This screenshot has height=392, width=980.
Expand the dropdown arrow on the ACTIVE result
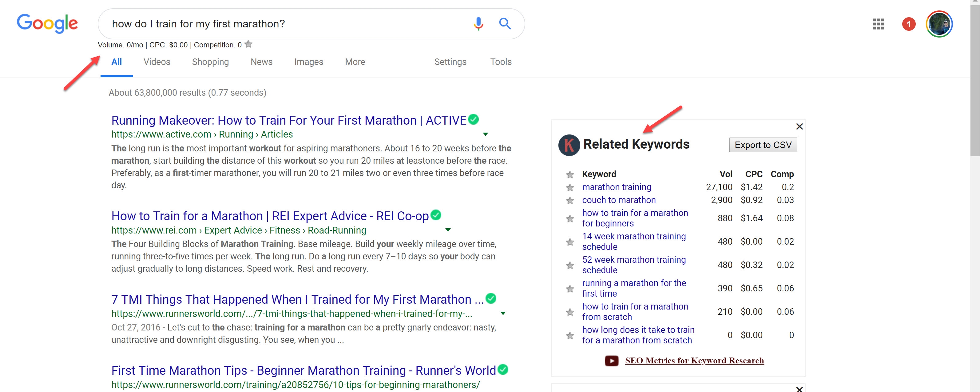[x=486, y=134]
